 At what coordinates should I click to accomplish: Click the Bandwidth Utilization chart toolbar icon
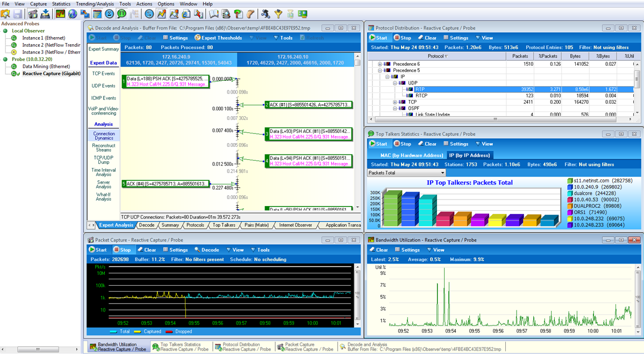point(60,14)
